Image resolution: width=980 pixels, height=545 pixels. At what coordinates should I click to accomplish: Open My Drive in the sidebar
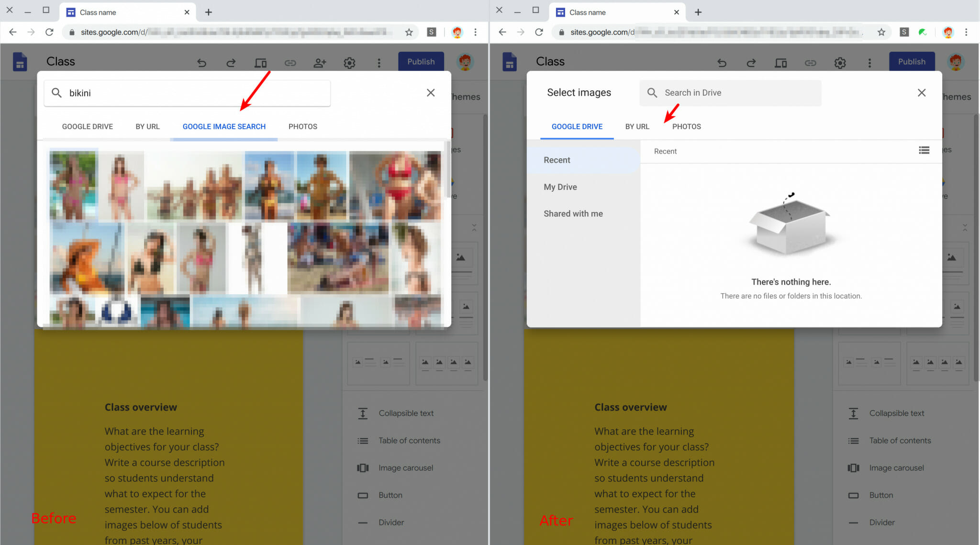[560, 187]
